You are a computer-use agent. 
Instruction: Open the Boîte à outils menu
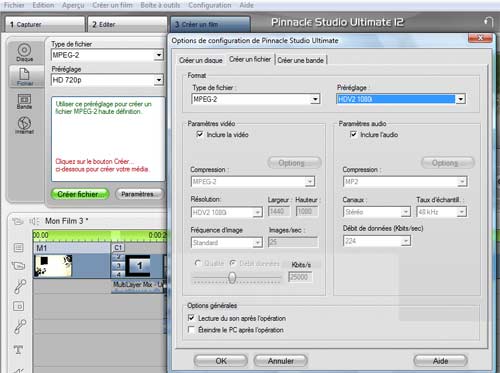coord(160,5)
